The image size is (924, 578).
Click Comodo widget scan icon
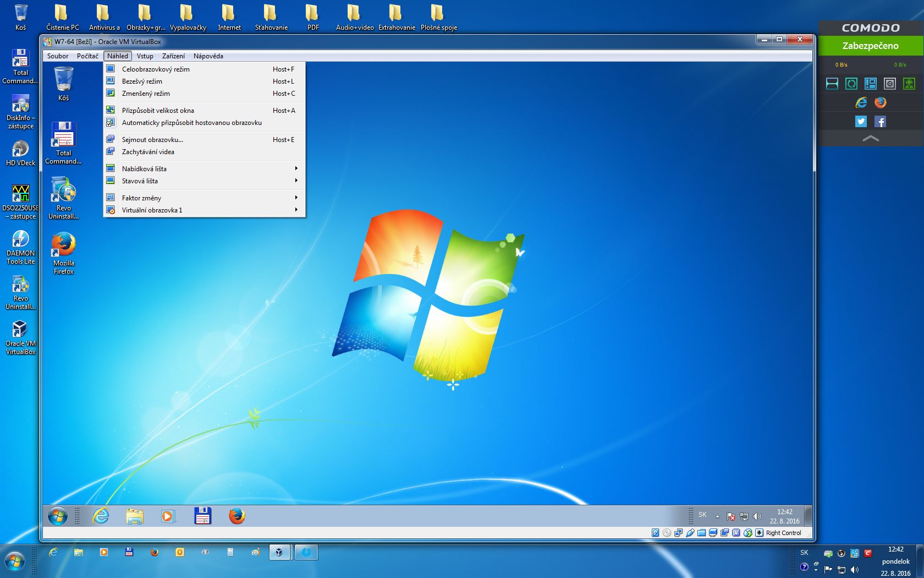[832, 83]
